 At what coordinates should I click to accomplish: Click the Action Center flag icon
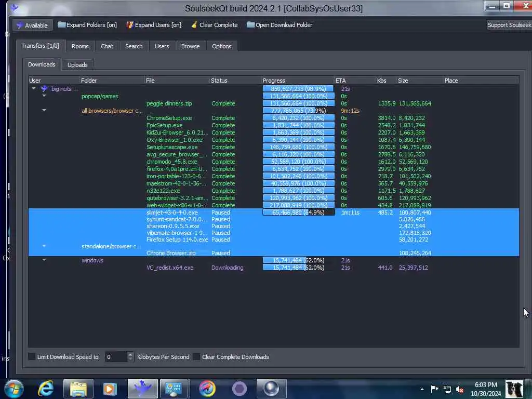434,389
